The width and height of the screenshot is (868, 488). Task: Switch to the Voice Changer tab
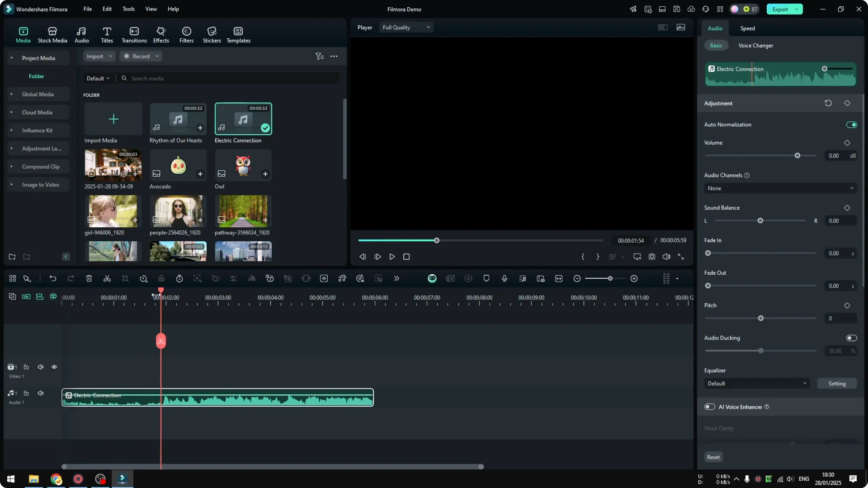[755, 45]
